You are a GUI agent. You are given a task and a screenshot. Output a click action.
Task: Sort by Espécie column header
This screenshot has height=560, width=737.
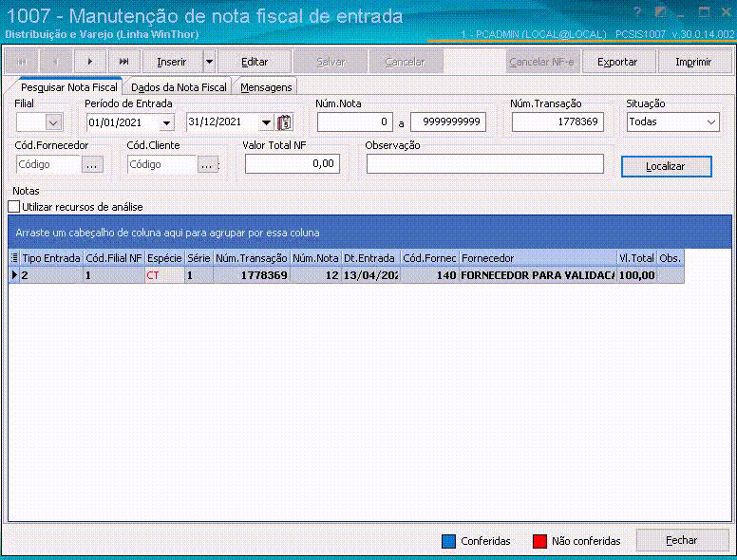164,258
